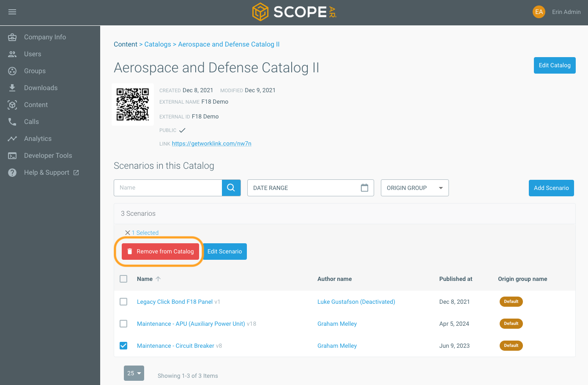The width and height of the screenshot is (588, 385).
Task: Click the Calls phone icon
Action: point(12,122)
